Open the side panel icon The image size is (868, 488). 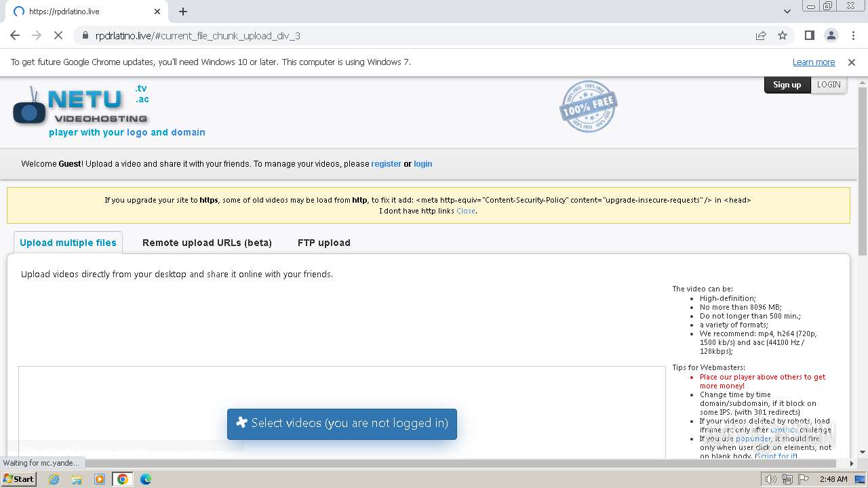point(809,35)
